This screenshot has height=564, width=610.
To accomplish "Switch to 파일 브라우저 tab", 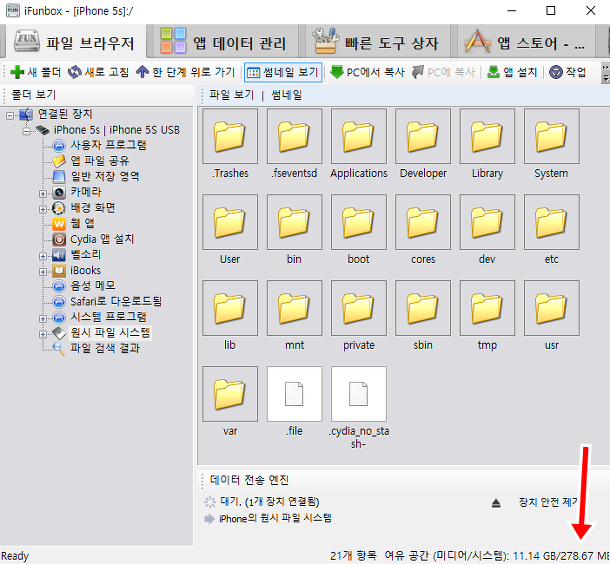I will point(74,42).
